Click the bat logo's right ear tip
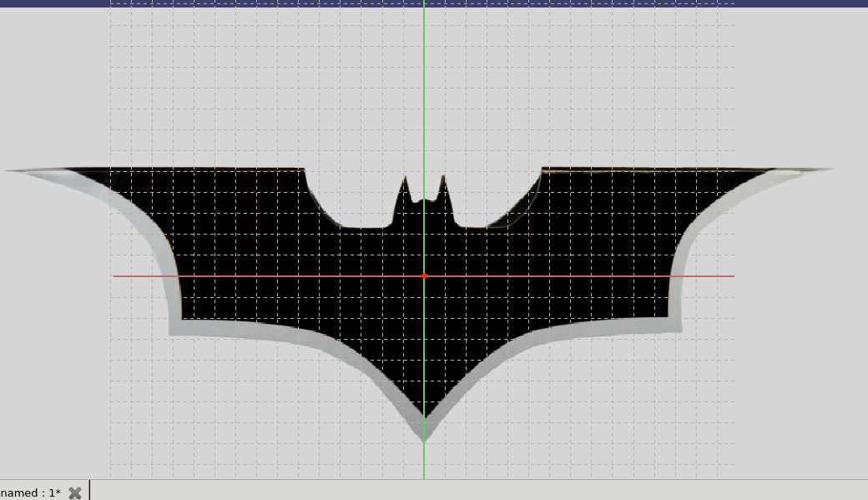Viewport: 868px width, 500px height. tap(442, 176)
